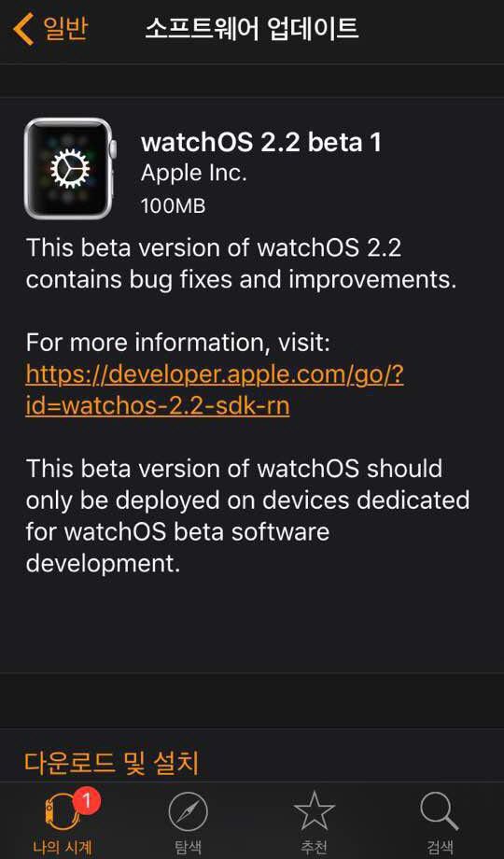504x859 pixels.
Task: Select the star Featured icon
Action: tap(314, 811)
